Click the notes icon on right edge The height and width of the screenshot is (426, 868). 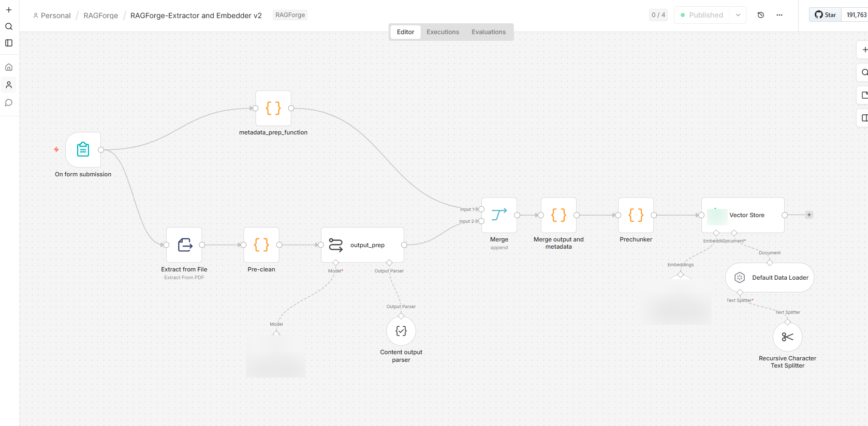click(864, 95)
